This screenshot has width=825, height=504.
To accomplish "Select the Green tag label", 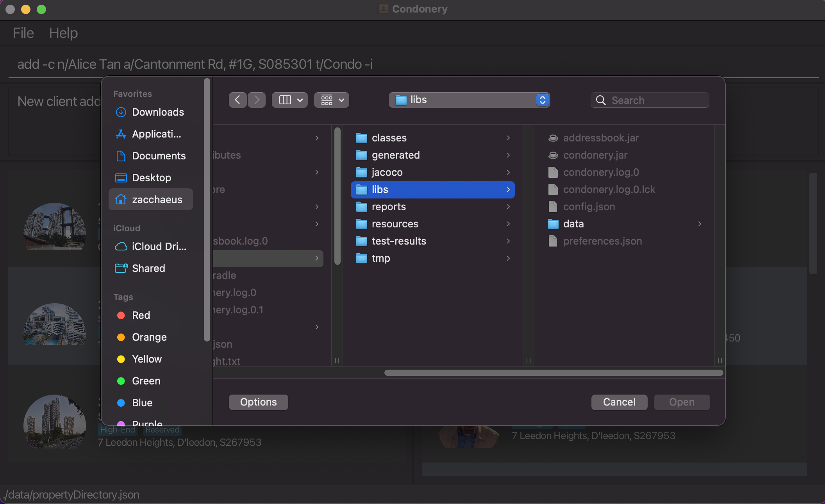I will 146,380.
